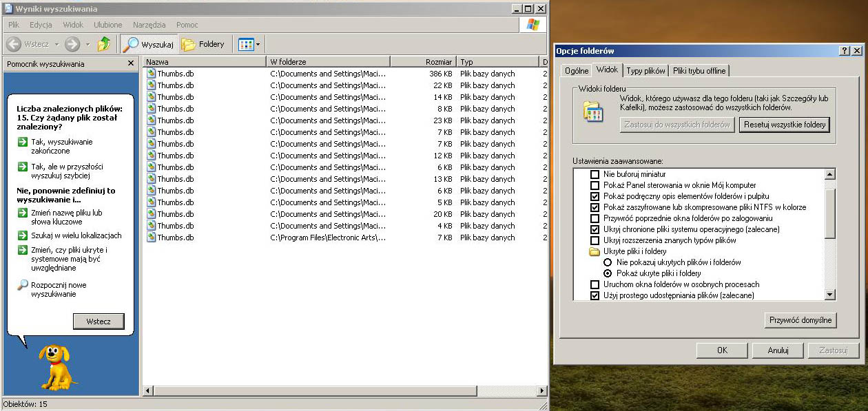This screenshot has height=411, width=868.
Task: Click 'Resetuj wszystkie foldery' button
Action: (x=785, y=125)
